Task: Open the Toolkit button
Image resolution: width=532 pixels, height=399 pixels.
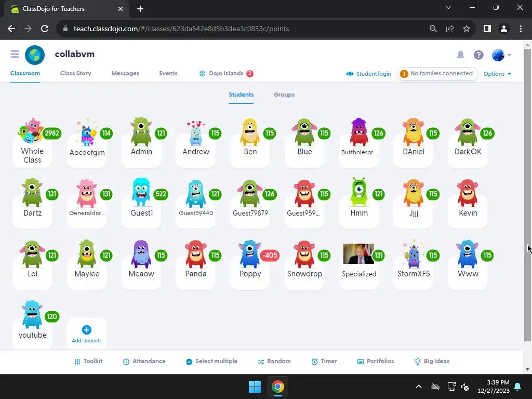Action: click(x=88, y=362)
